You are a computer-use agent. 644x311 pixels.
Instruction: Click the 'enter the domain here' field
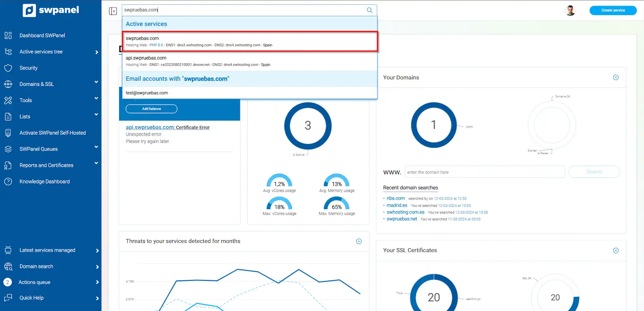tap(485, 172)
